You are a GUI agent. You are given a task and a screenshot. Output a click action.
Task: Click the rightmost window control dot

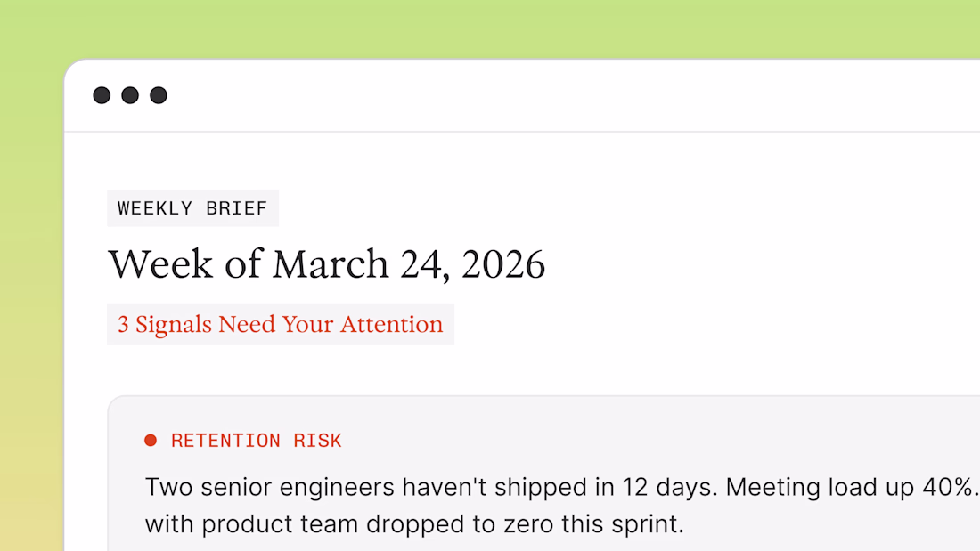159,95
